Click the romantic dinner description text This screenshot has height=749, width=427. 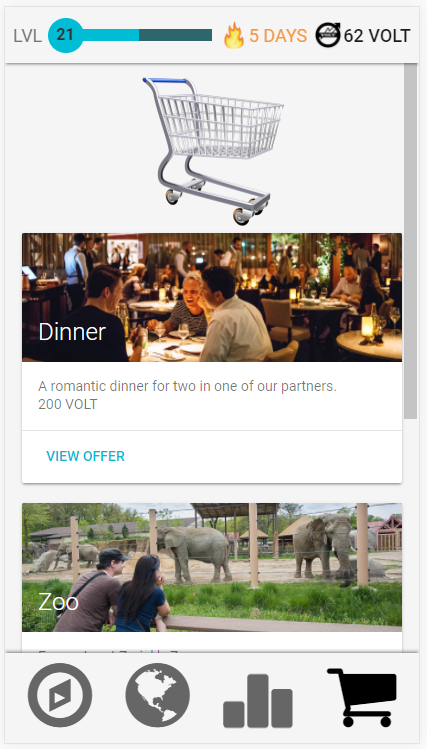click(x=187, y=386)
